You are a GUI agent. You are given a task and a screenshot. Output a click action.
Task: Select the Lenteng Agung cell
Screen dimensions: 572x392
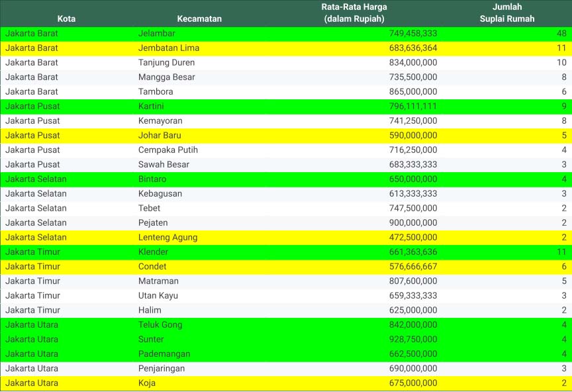[168, 237]
